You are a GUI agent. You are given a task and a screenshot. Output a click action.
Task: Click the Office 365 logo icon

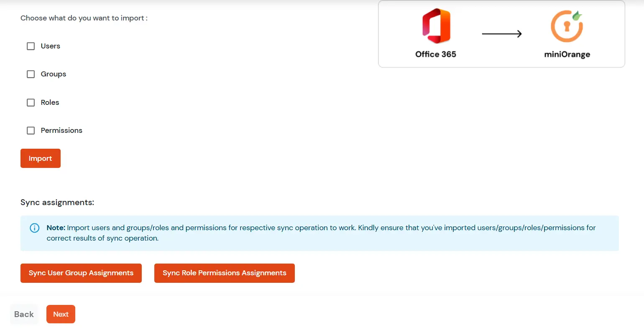436,26
